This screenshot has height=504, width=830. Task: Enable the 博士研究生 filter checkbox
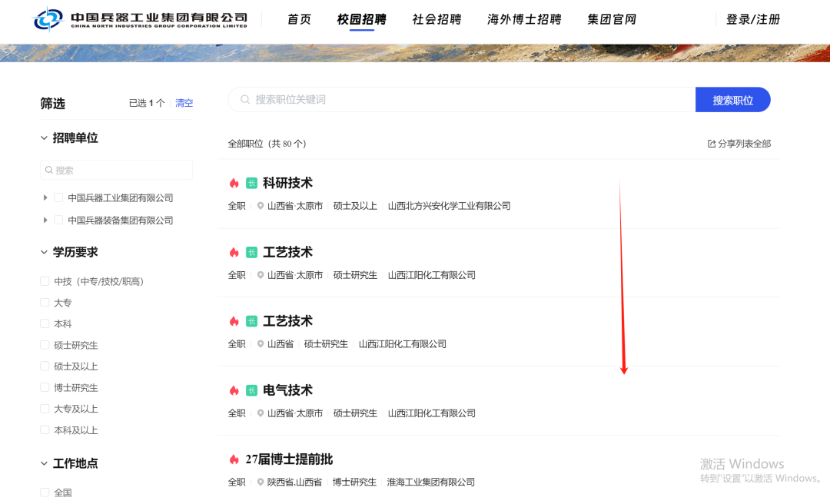coord(45,387)
